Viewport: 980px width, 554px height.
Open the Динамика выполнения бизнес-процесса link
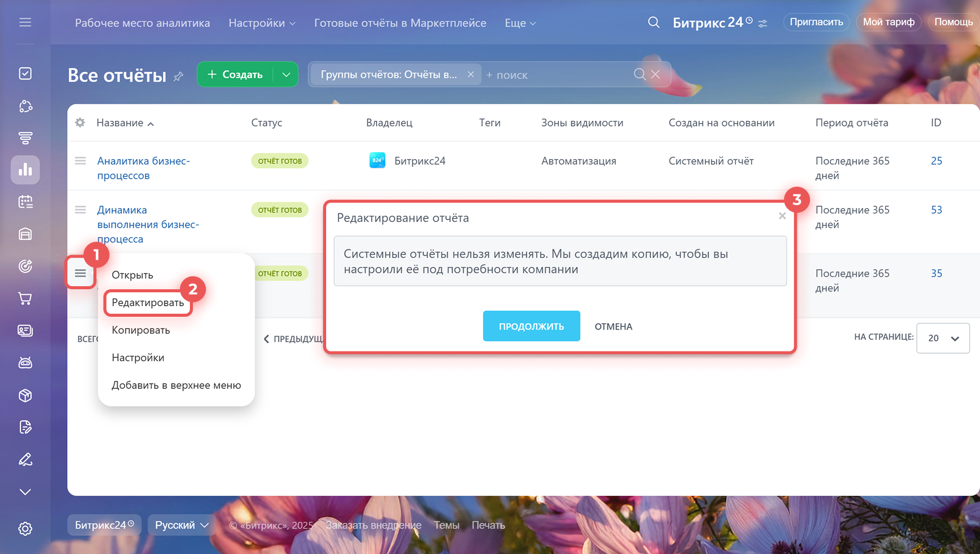pos(148,224)
